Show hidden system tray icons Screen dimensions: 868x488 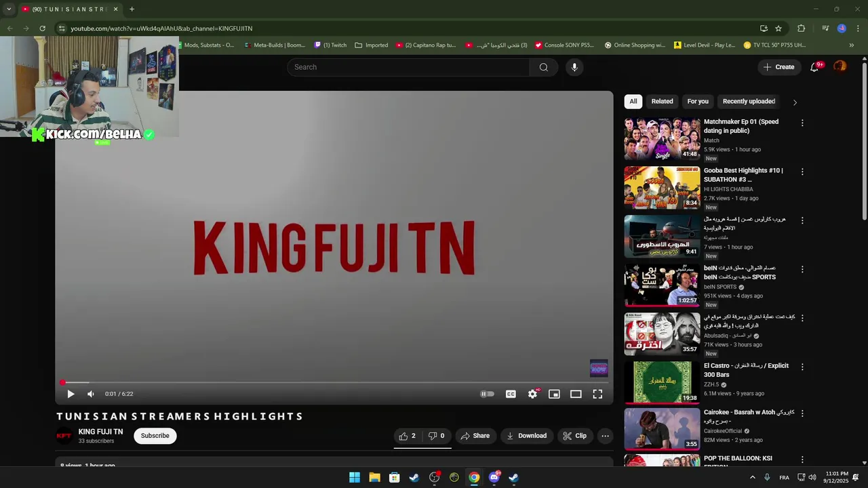pos(752,477)
